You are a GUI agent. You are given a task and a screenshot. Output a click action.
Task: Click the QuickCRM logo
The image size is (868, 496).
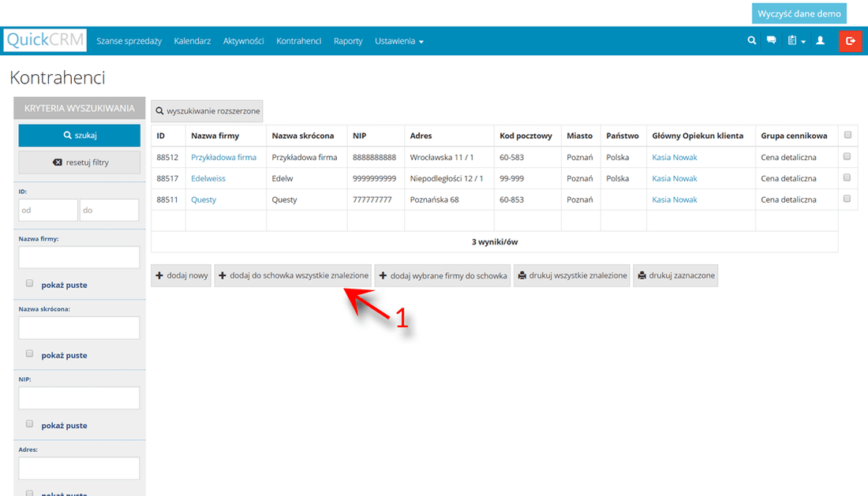(45, 40)
